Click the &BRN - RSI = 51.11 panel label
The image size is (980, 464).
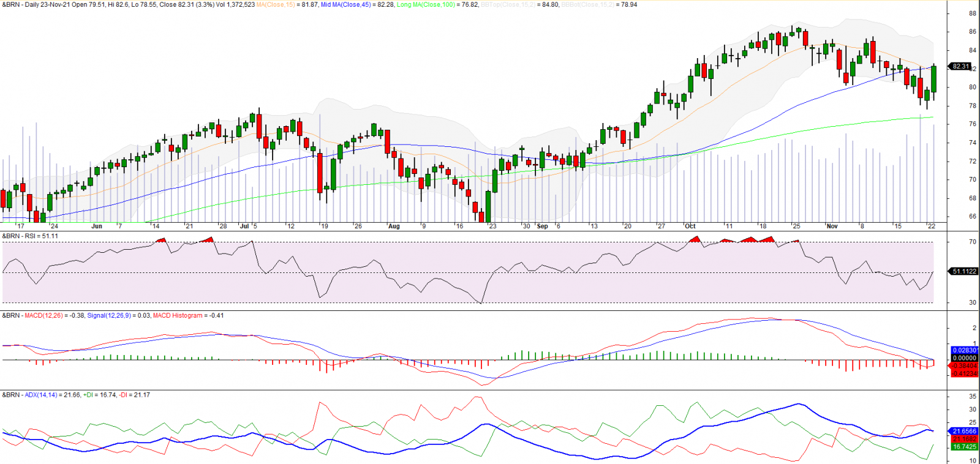click(x=30, y=236)
